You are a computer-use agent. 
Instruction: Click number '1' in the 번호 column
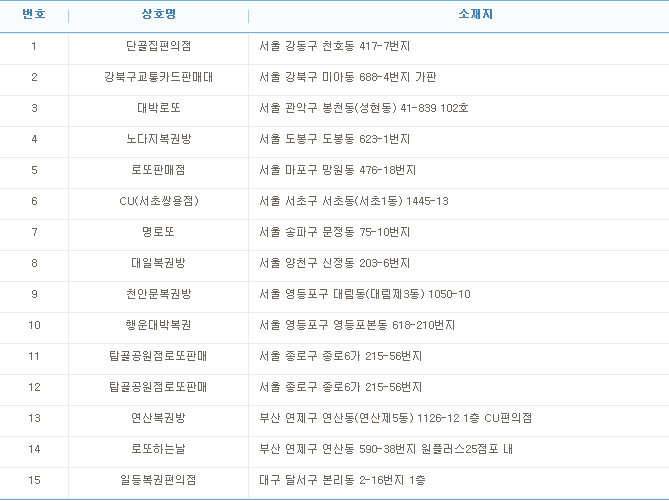tap(34, 46)
